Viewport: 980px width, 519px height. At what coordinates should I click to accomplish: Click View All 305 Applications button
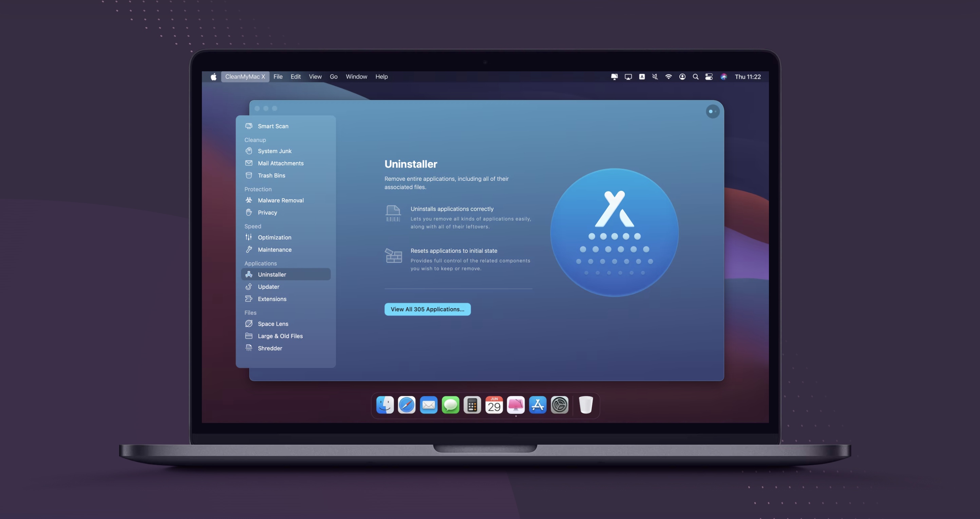click(427, 309)
